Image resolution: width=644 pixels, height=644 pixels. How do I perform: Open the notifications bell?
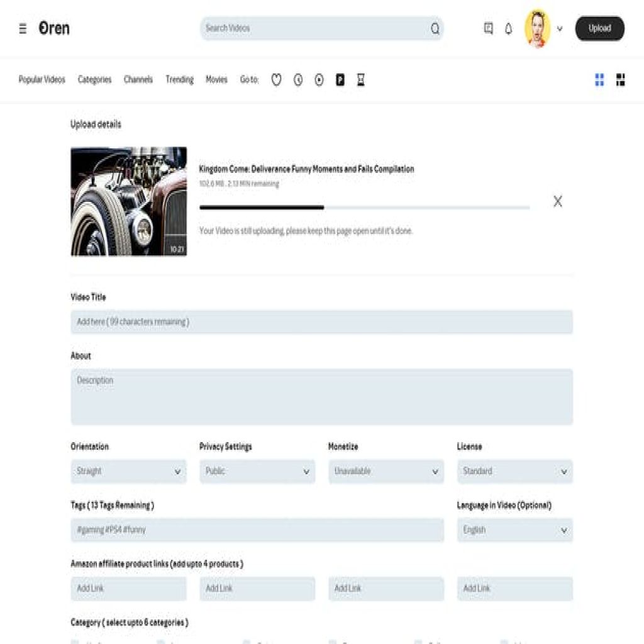click(x=509, y=29)
